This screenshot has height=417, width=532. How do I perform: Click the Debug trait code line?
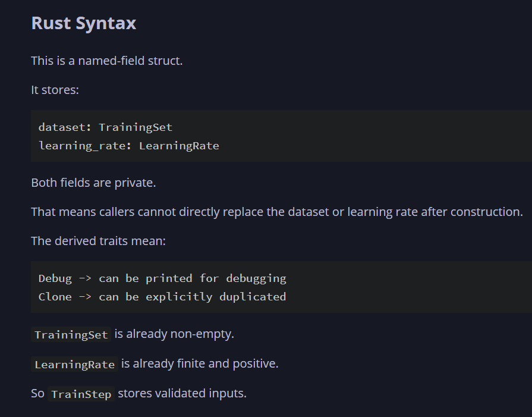coord(162,278)
